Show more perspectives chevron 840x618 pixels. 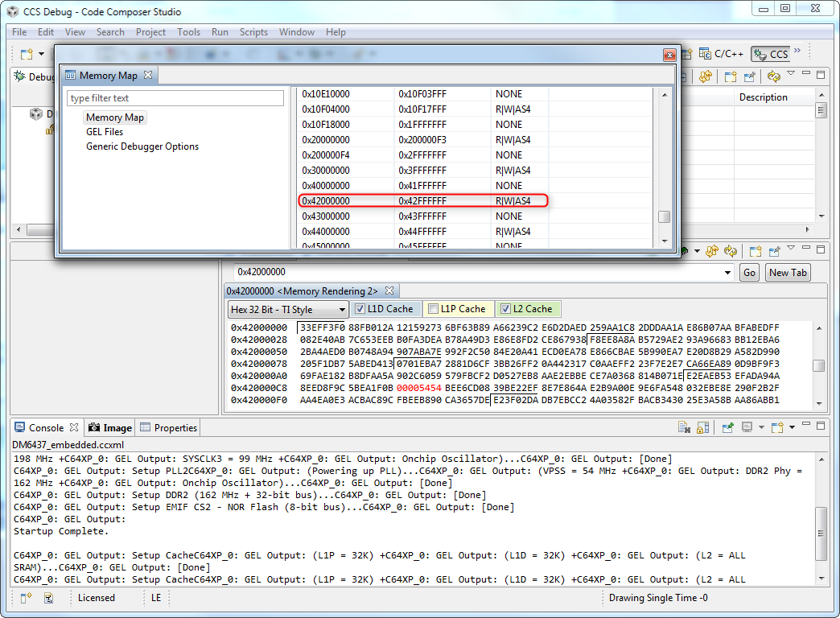pos(797,51)
